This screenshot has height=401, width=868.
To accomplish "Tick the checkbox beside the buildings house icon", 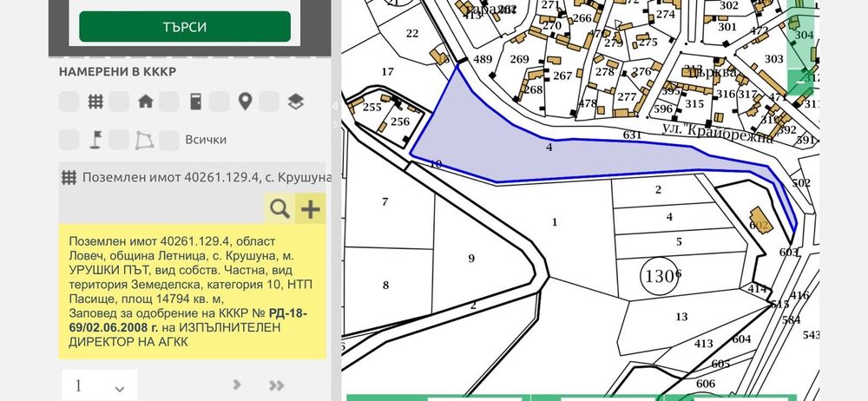I will click(x=119, y=102).
